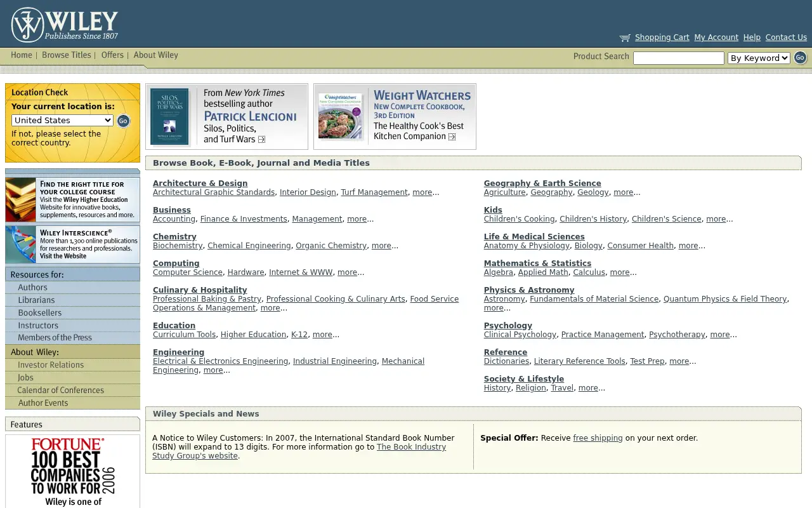Open the Offers menu item
This screenshot has width=812, height=508.
click(x=112, y=55)
